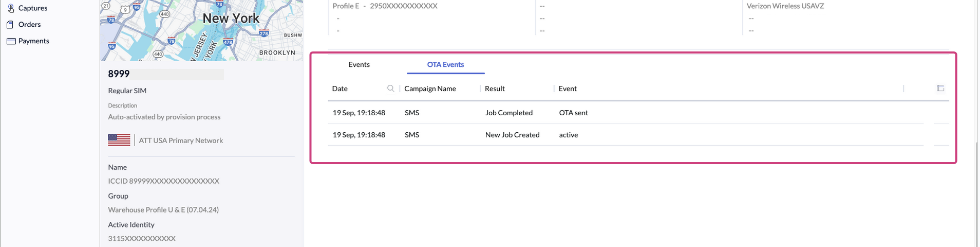This screenshot has height=247, width=980.
Task: Click the Profile E identity entry
Action: tap(385, 6)
